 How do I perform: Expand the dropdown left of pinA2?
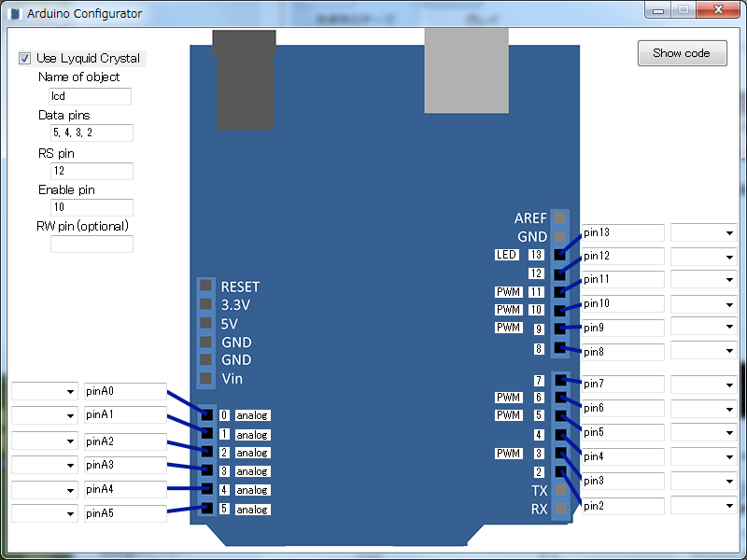45,441
